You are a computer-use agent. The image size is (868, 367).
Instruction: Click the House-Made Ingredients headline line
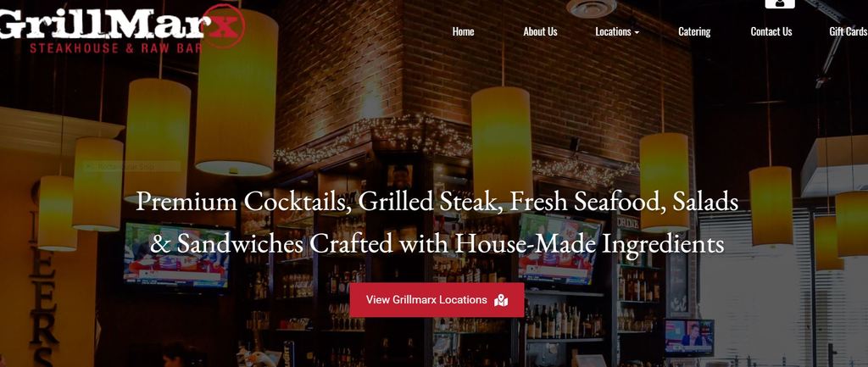[x=437, y=244]
